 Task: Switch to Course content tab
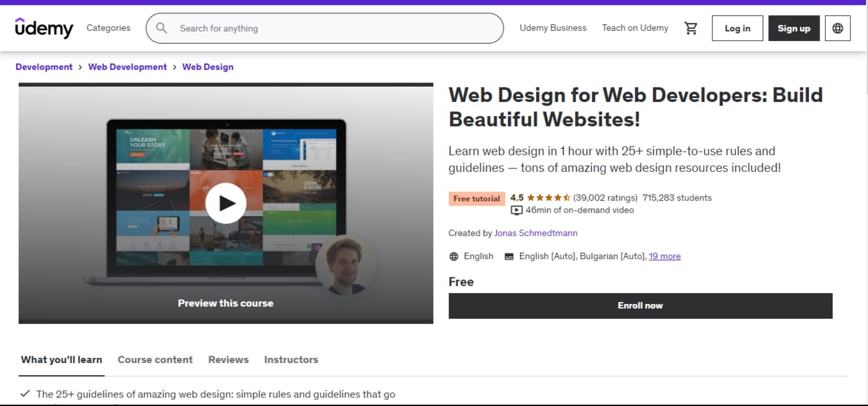click(155, 360)
